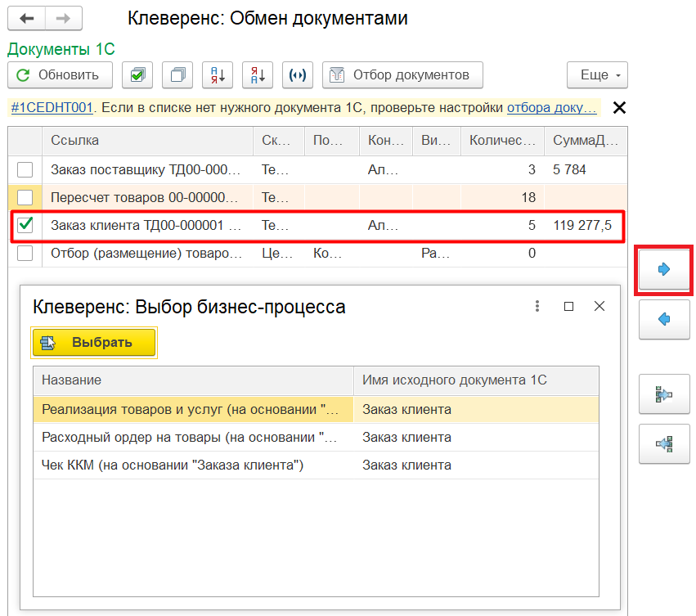Screen dimensions: 696x616
Task: Sort table by Ссылка column header
Action: coord(147,141)
